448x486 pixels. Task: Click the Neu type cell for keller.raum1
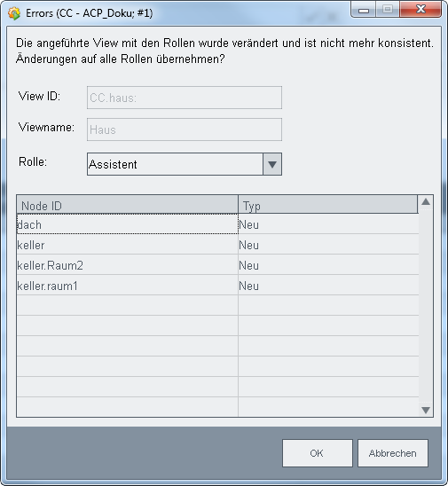pyautogui.click(x=328, y=286)
